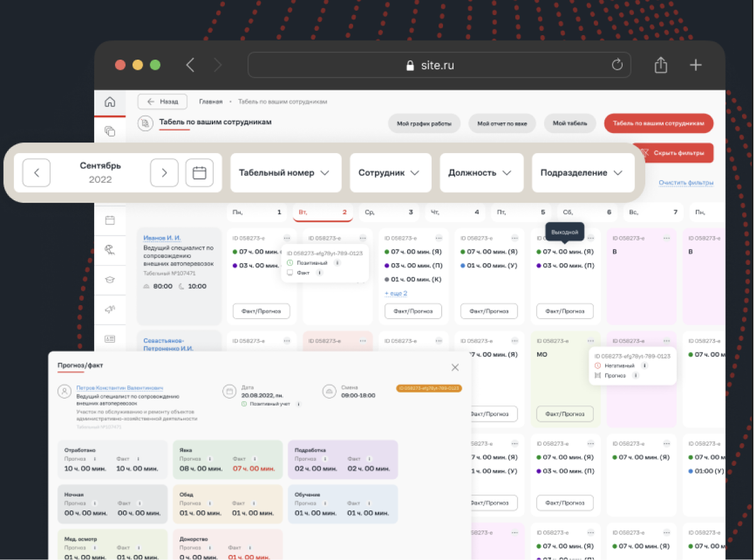Click the Явка card in Прогноз/факт dialog
This screenshot has width=754, height=560.
pos(227,460)
